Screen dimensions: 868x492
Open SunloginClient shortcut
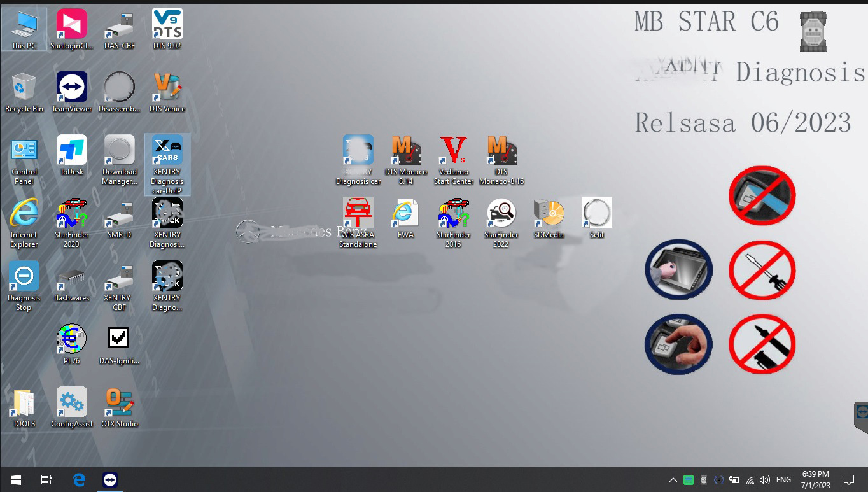pyautogui.click(x=71, y=29)
